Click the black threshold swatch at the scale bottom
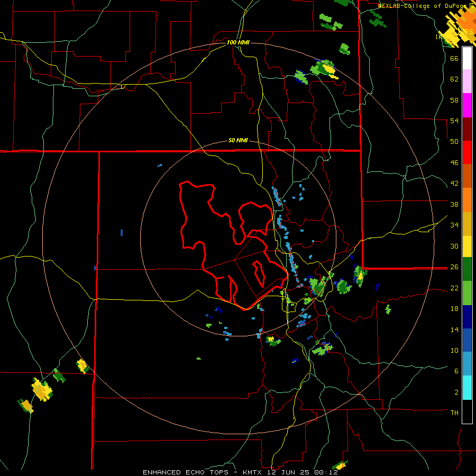 tap(467, 411)
